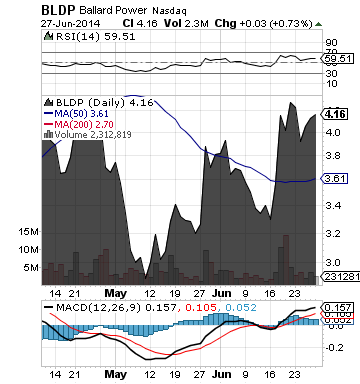Click the 4.16 price tag marker
Image resolution: width=360 pixels, height=384 pixels.
coord(334,114)
